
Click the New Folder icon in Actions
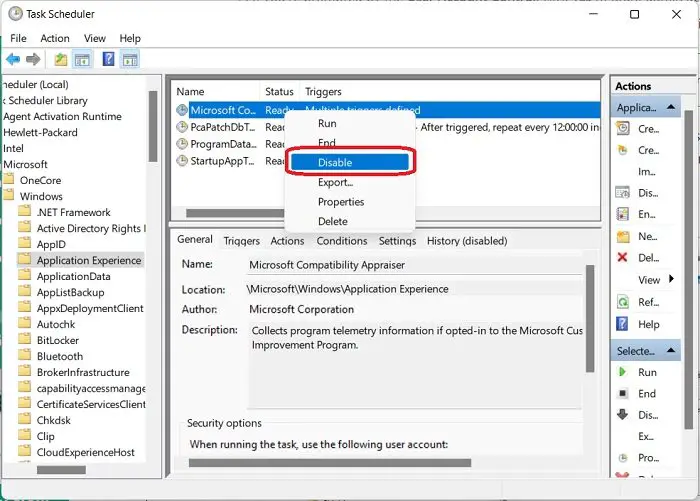tap(623, 236)
